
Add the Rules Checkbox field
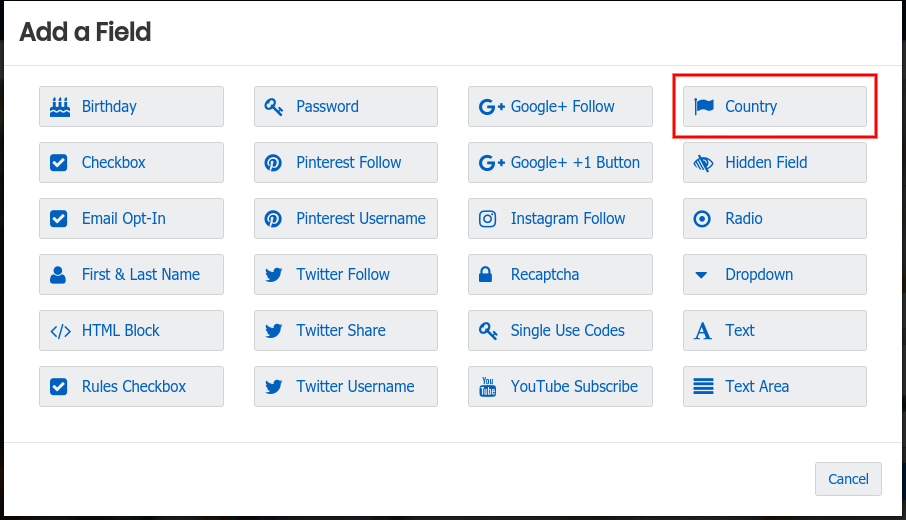point(131,386)
